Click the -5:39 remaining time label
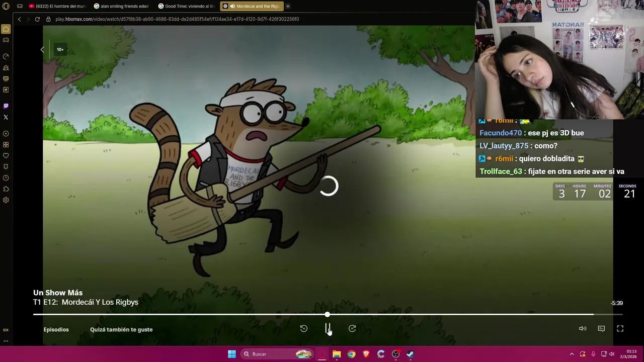 617,303
